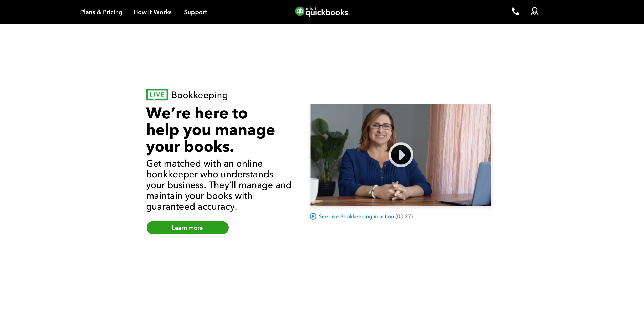Click the green QuickBooks qb circle logo
Image resolution: width=644 pixels, height=310 pixels.
pyautogui.click(x=300, y=11)
